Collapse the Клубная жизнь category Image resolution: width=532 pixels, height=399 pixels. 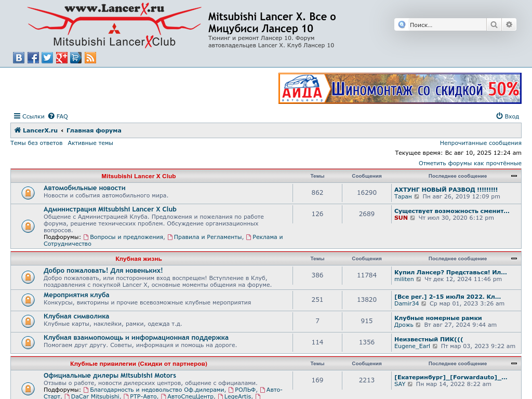click(x=514, y=258)
